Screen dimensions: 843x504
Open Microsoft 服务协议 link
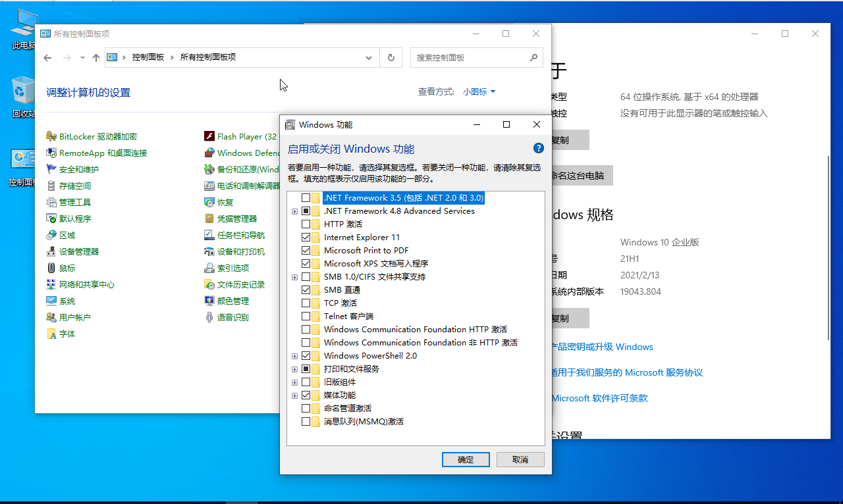pos(627,372)
